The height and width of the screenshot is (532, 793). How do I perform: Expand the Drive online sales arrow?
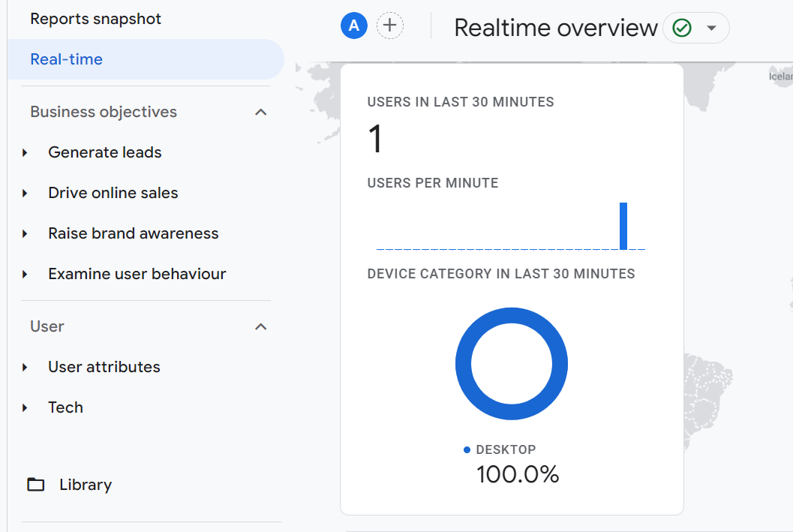click(26, 194)
